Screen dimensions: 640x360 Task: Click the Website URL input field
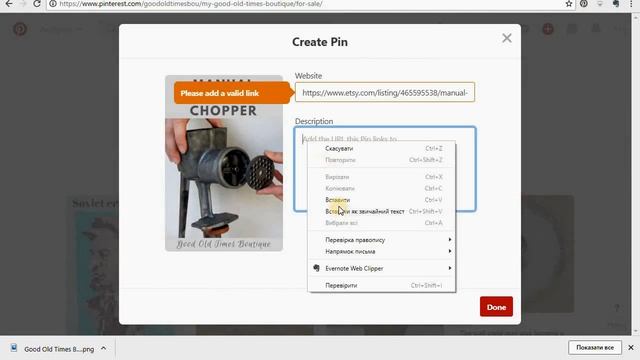[385, 92]
